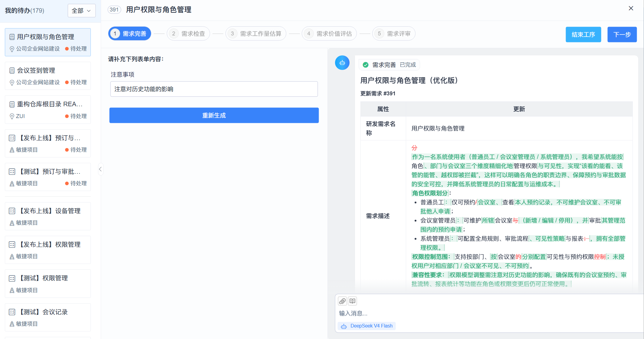The width and height of the screenshot is (644, 339).
Task: Click the story icon of 重构仓库根目录 item
Action: (x=12, y=104)
